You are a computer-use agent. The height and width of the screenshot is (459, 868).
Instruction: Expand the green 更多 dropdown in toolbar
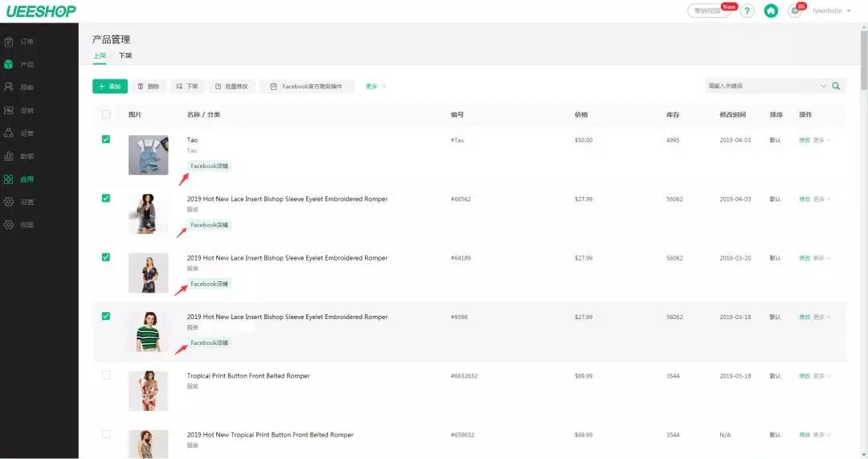click(x=375, y=86)
